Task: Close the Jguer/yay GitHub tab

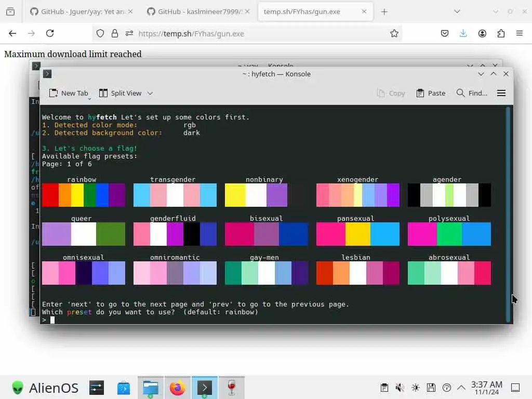Action: pyautogui.click(x=130, y=11)
